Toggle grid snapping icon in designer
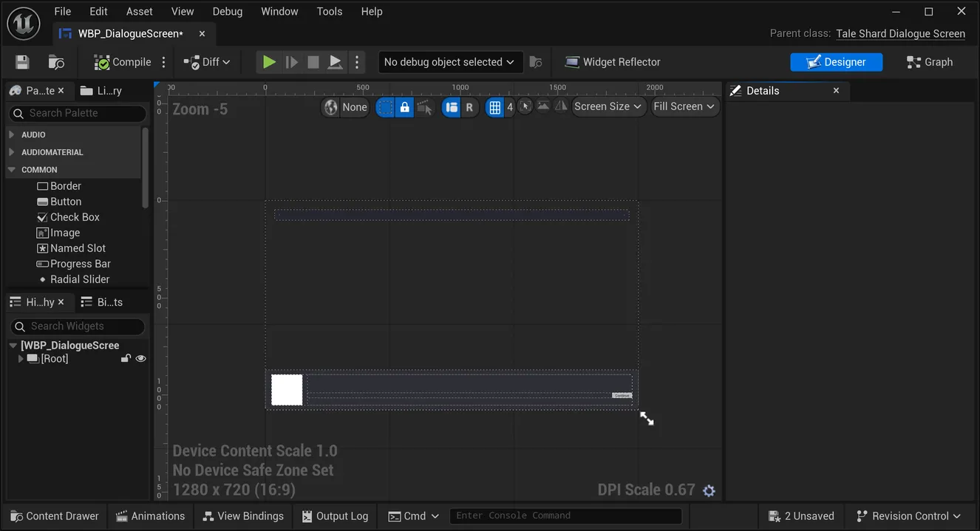This screenshot has width=980, height=531. point(494,107)
